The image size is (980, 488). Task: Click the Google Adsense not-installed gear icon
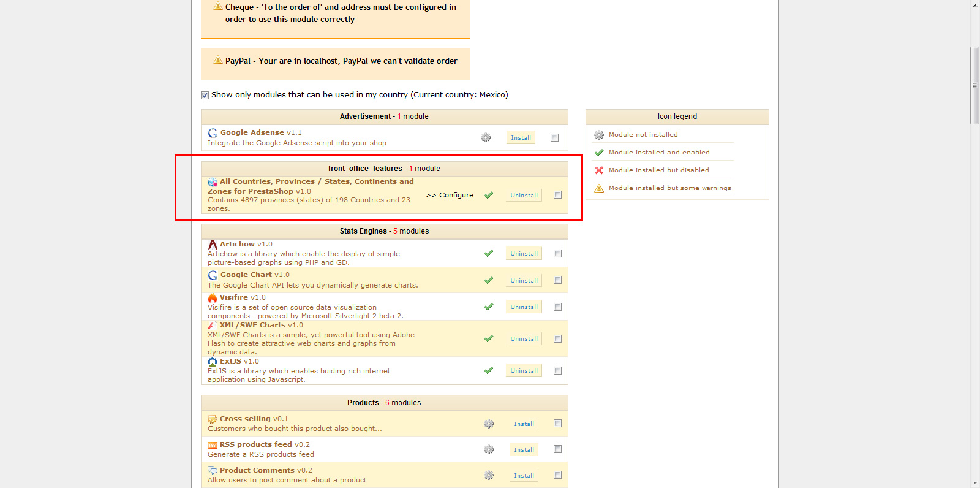pyautogui.click(x=486, y=137)
